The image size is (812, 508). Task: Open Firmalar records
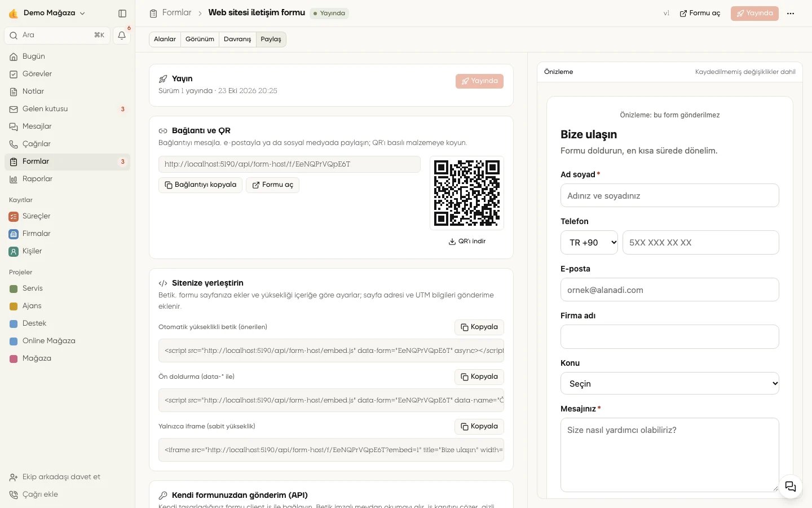click(68, 234)
